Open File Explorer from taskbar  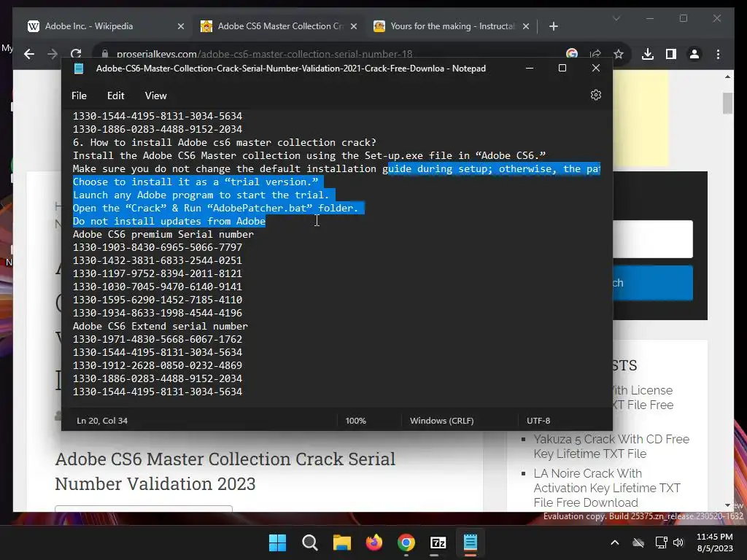pyautogui.click(x=341, y=542)
